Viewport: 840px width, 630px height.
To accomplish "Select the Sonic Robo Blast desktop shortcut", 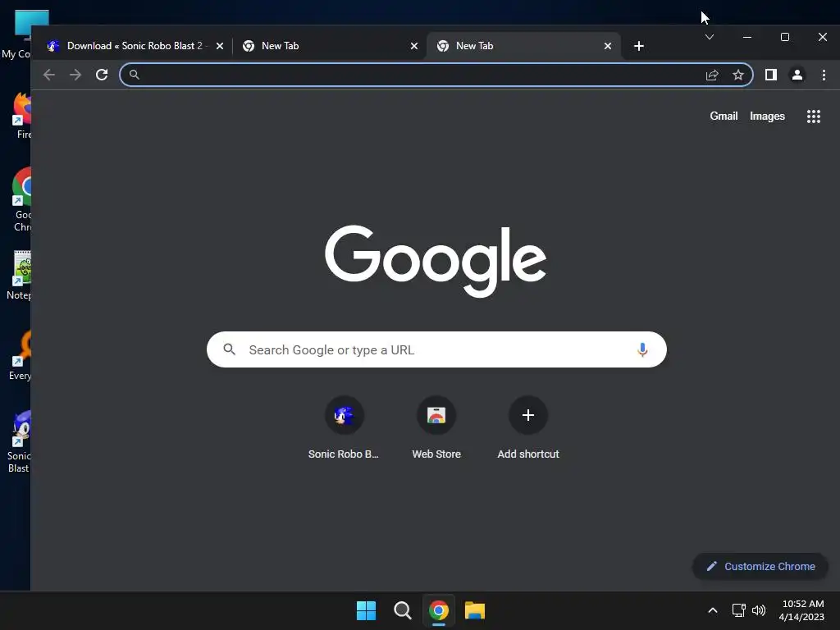I will coord(20,442).
